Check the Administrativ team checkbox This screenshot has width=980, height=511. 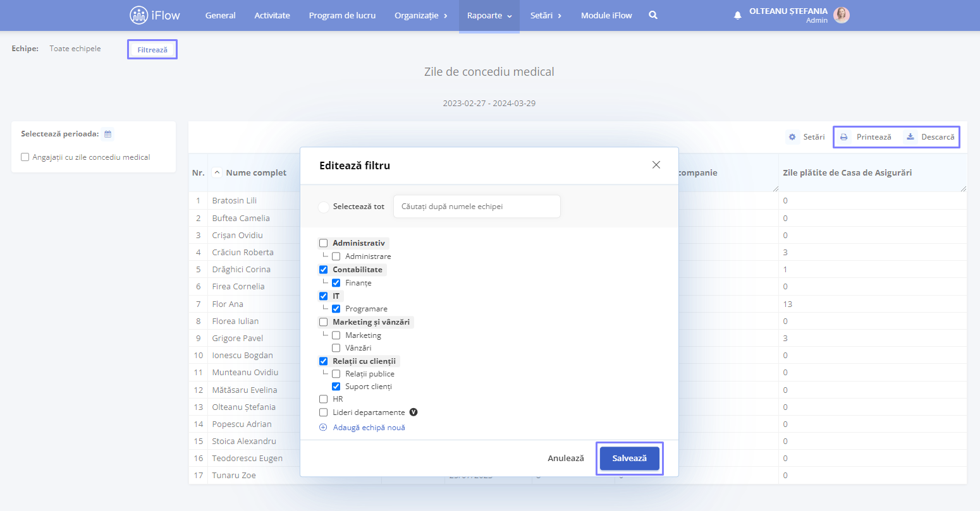tap(324, 243)
